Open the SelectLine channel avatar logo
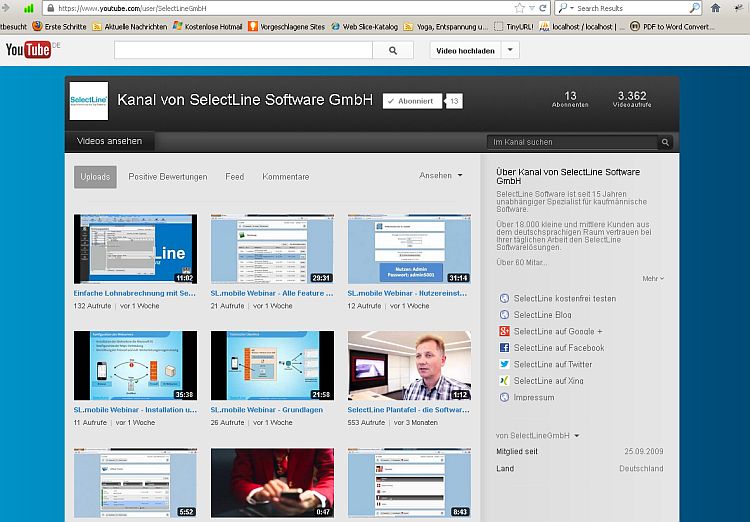Screen dimensions: 750x522 (89, 100)
